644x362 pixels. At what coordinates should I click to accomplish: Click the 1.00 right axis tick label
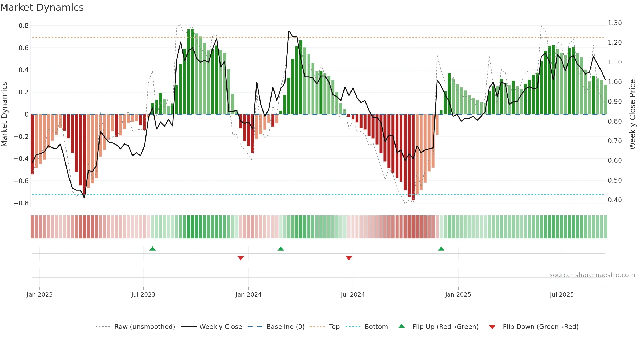(x=615, y=82)
